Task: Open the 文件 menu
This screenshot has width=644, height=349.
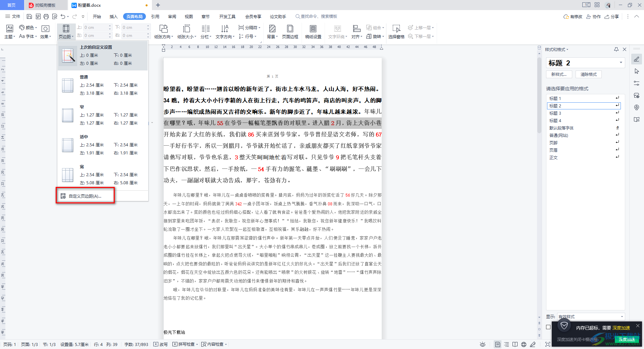Action: [x=13, y=16]
